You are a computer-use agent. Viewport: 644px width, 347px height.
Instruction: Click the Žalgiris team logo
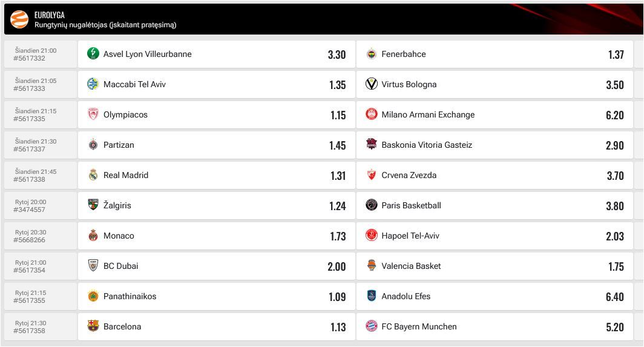93,205
